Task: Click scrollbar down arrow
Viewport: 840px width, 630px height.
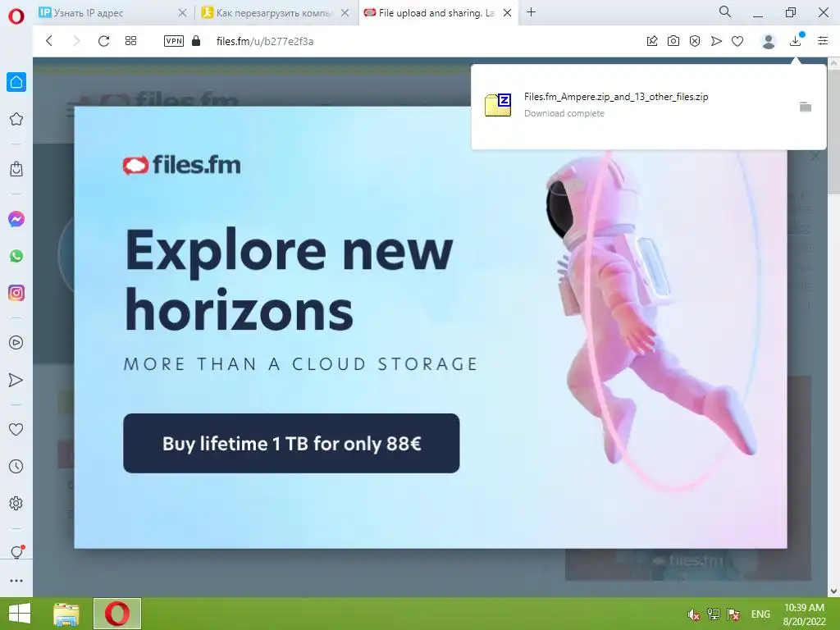Action: 834,591
